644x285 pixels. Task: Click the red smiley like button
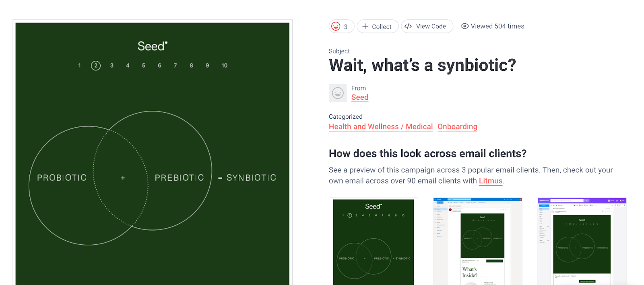point(336,26)
